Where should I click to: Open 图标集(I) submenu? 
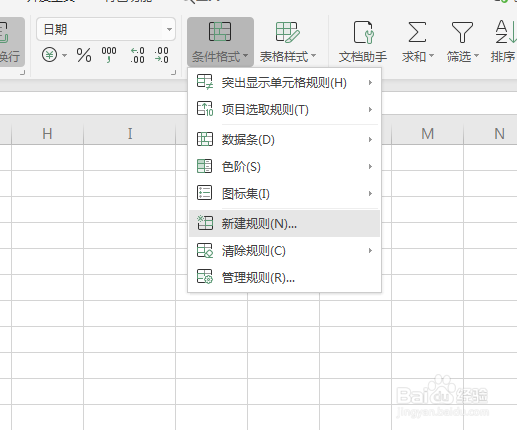coord(285,193)
